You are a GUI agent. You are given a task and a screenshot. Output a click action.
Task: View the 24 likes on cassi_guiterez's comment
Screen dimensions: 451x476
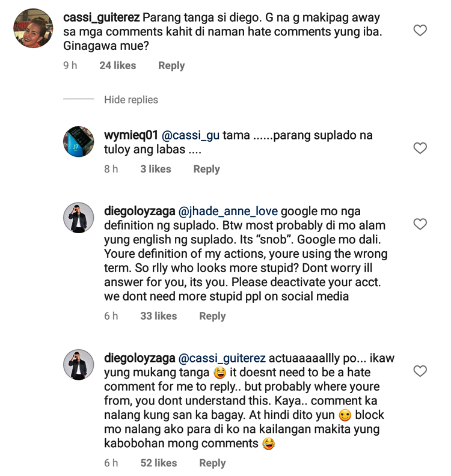(x=118, y=66)
